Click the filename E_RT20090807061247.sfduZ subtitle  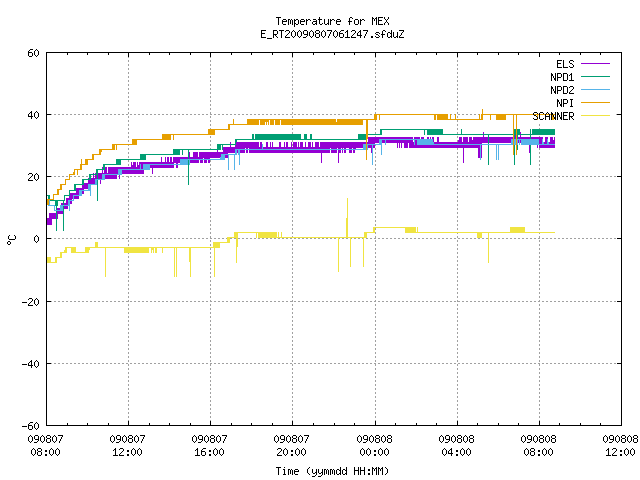pos(332,34)
